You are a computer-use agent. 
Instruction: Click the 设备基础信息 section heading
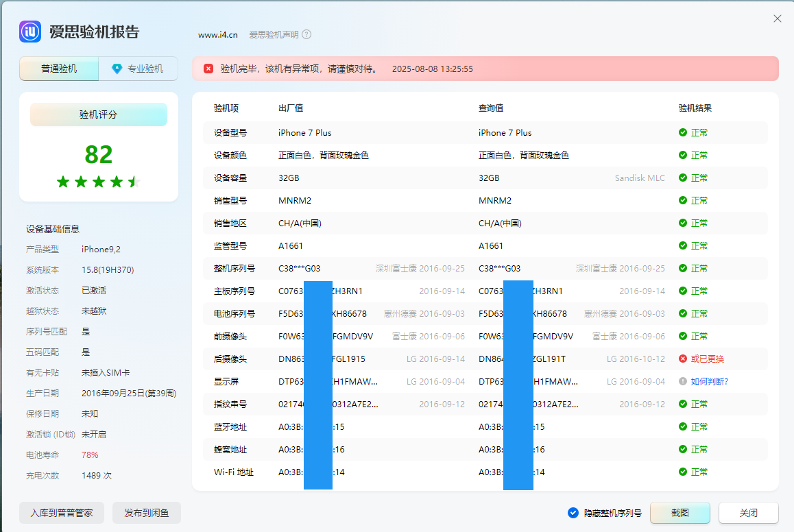click(x=53, y=229)
